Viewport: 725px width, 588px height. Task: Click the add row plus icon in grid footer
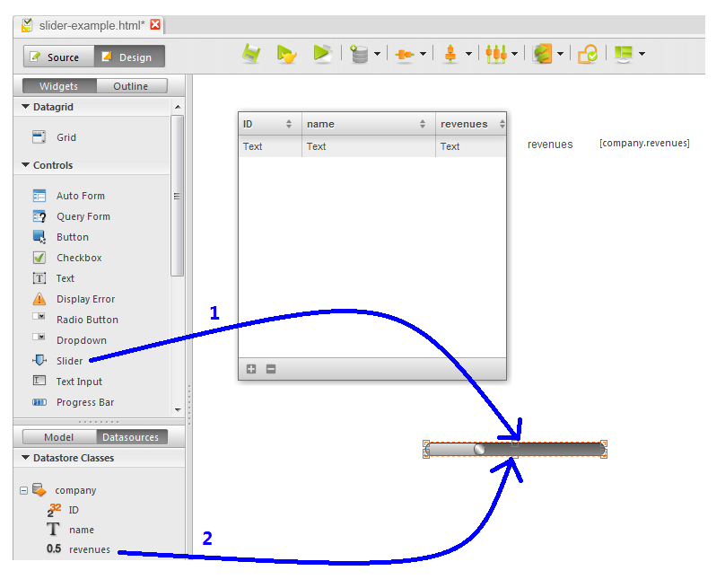click(251, 369)
